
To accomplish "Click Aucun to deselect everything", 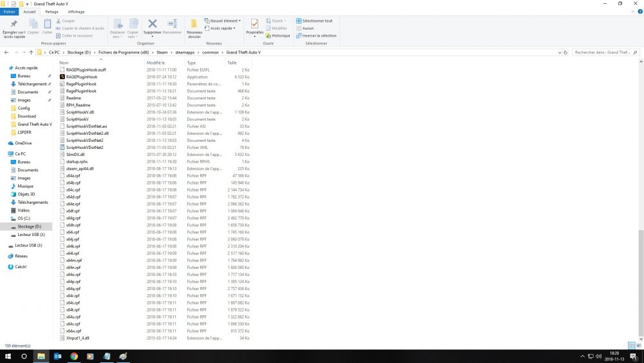I will pyautogui.click(x=305, y=28).
